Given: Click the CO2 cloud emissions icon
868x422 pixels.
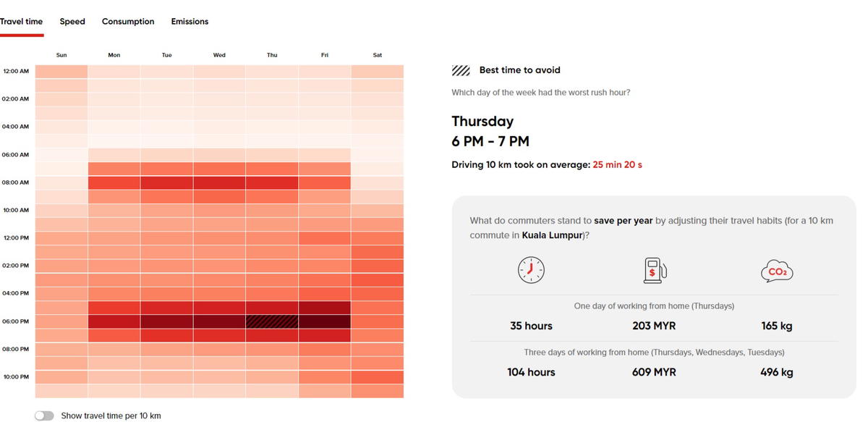Looking at the screenshot, I should tap(777, 271).
